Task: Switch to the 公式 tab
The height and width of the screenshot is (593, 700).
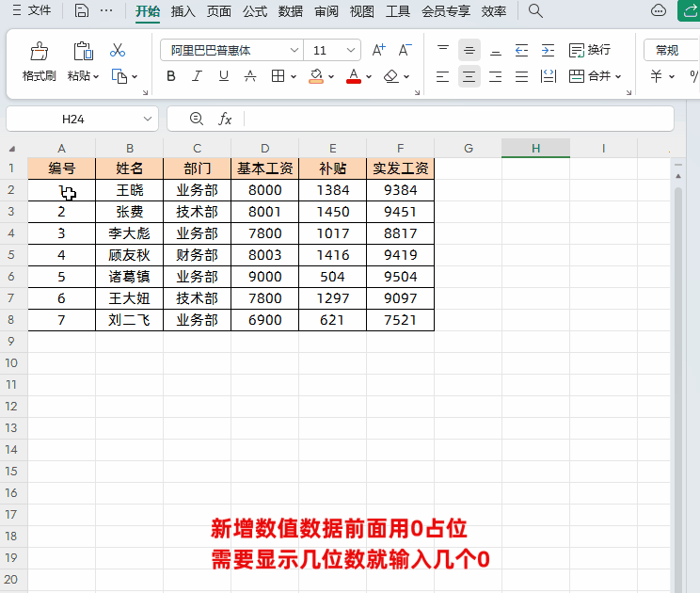Action: 255,11
